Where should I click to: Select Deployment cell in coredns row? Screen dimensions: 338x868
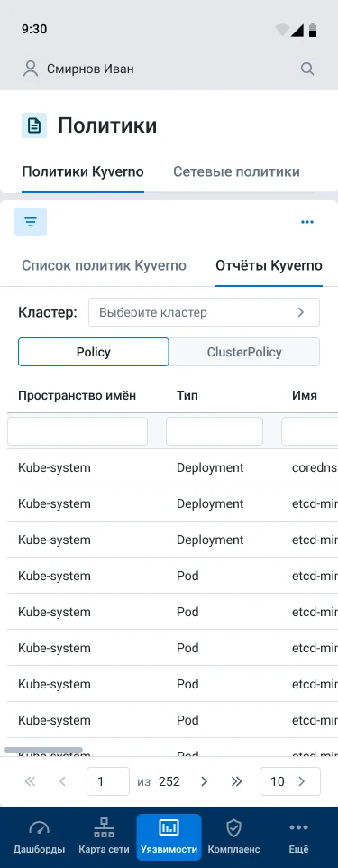210,467
